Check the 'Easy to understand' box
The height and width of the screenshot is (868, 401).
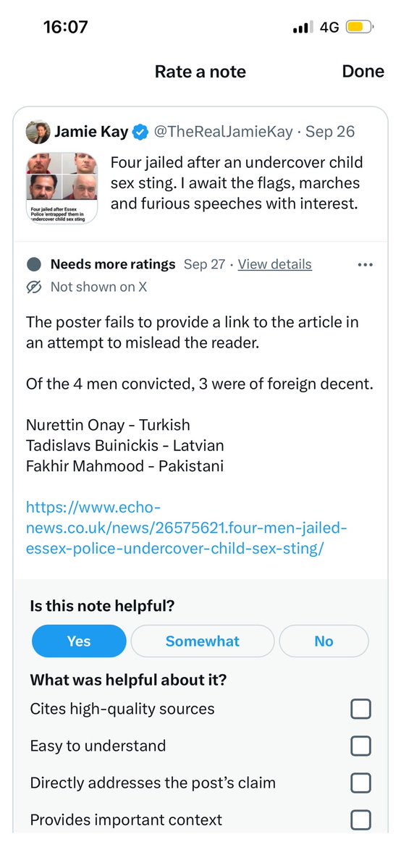360,746
